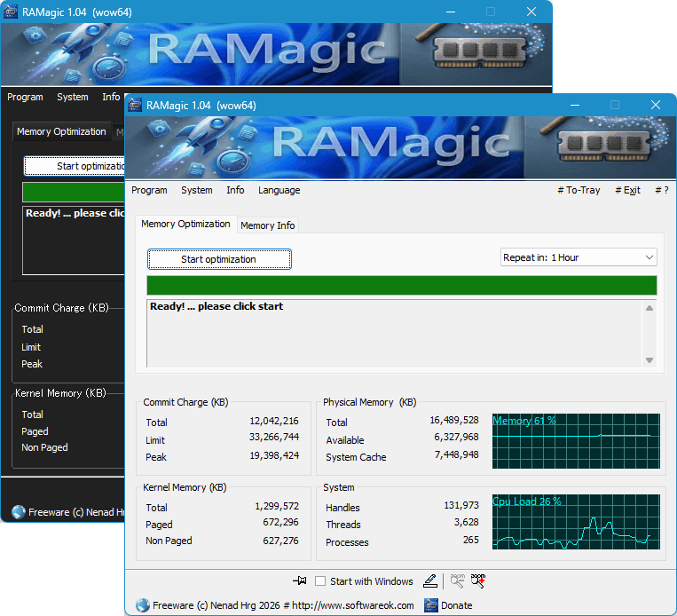
Task: Open the http://www.softwareok.com link
Action: [x=353, y=605]
